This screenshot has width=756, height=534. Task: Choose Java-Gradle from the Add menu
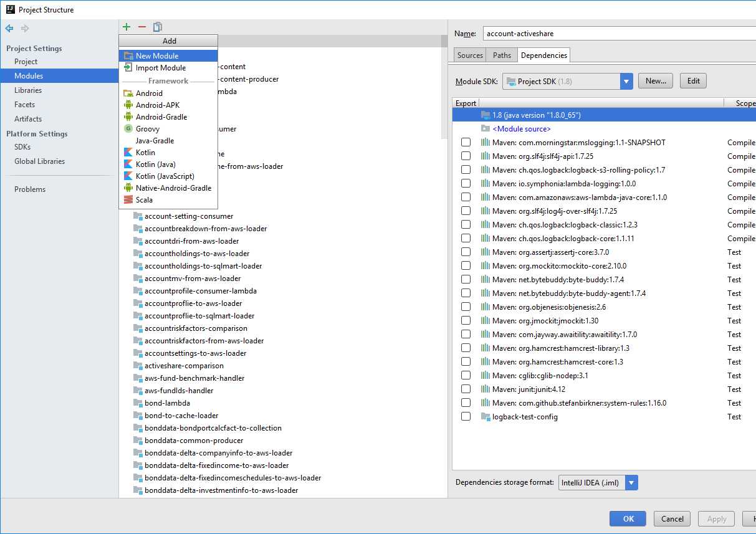(168, 141)
